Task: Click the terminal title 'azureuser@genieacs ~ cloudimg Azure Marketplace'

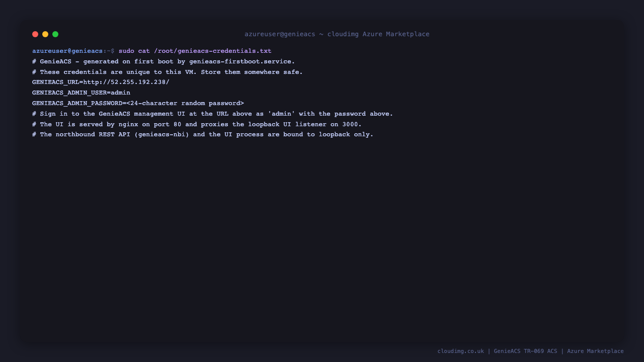Action: coord(337,34)
